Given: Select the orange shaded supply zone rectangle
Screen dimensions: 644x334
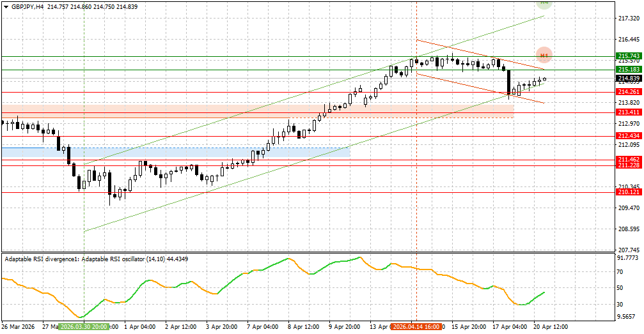Looking at the screenshot, I should coord(258,111).
